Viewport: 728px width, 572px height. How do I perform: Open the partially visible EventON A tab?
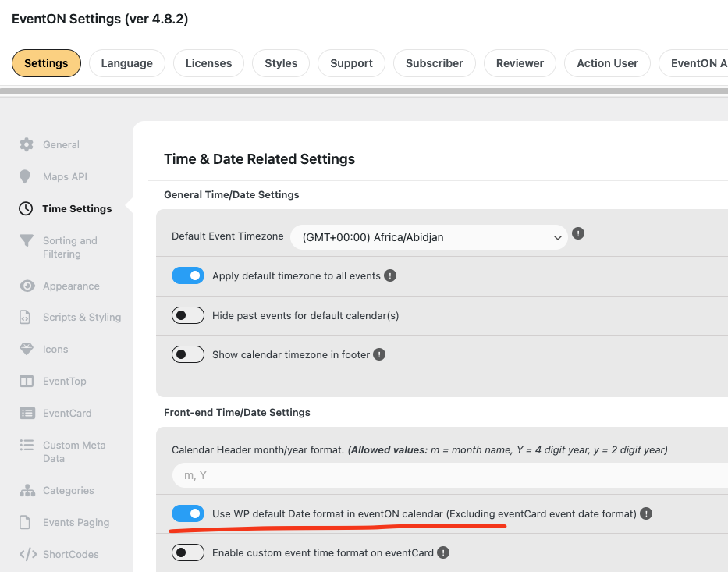click(x=694, y=63)
